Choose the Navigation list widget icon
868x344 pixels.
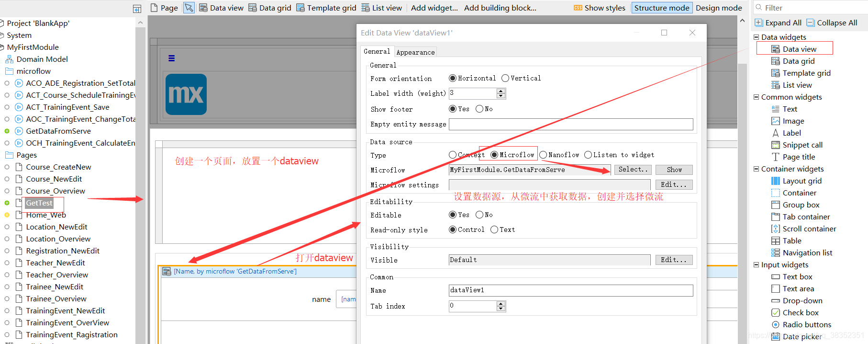pos(776,253)
